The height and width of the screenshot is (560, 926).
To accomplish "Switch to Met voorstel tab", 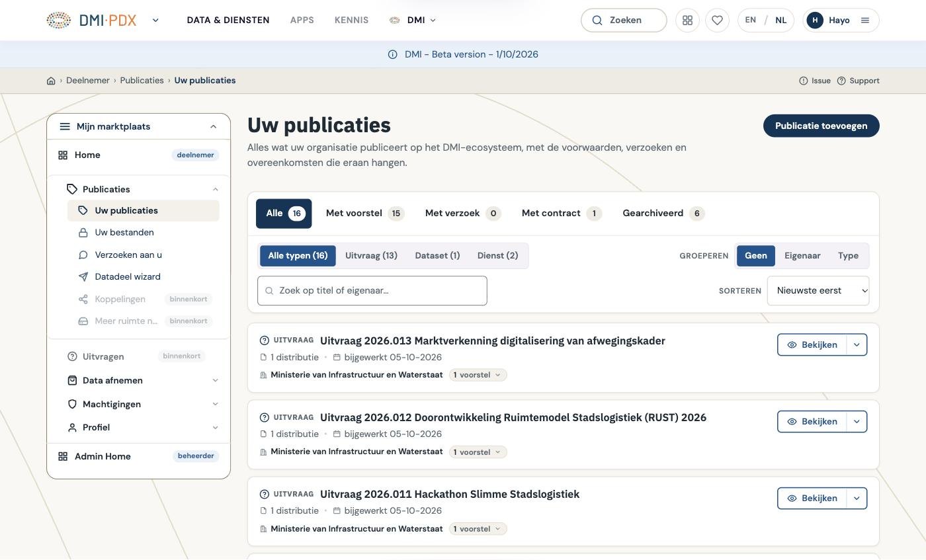I will (x=365, y=214).
